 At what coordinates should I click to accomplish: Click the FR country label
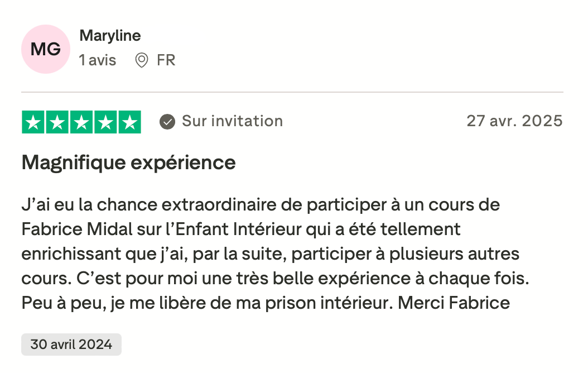click(166, 60)
